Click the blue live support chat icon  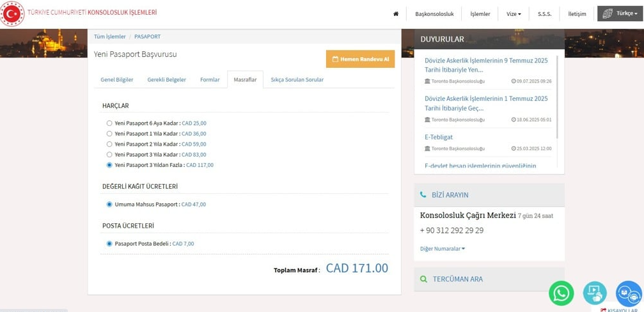(628, 293)
